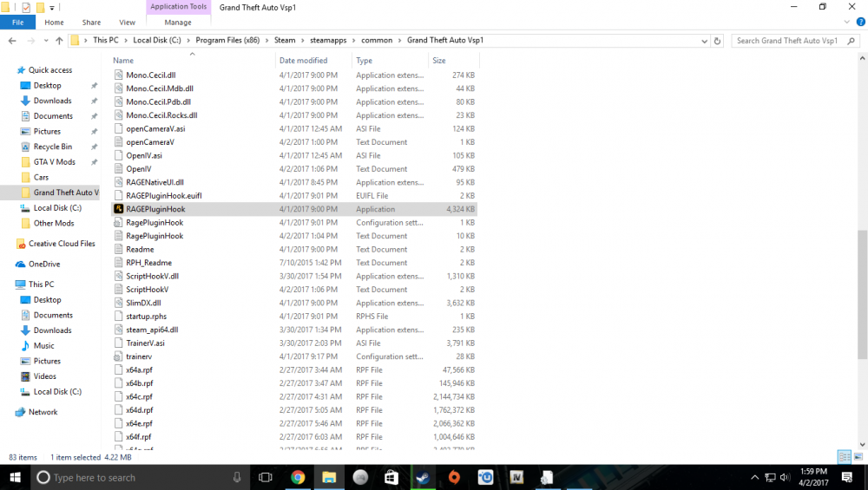Show hidden system tray icons
The width and height of the screenshot is (868, 490).
pyautogui.click(x=754, y=477)
